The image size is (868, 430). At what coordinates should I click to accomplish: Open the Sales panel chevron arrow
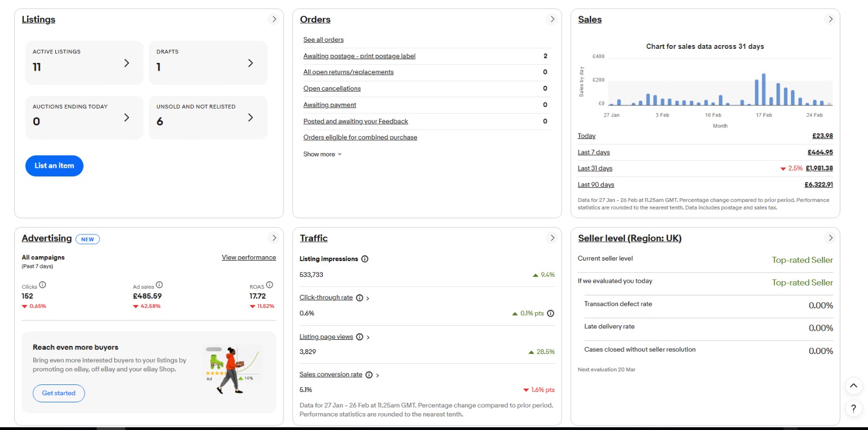pyautogui.click(x=830, y=20)
